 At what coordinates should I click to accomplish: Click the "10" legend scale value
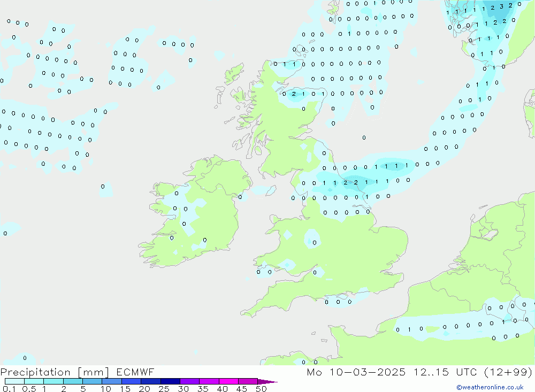pyautogui.click(x=106, y=389)
